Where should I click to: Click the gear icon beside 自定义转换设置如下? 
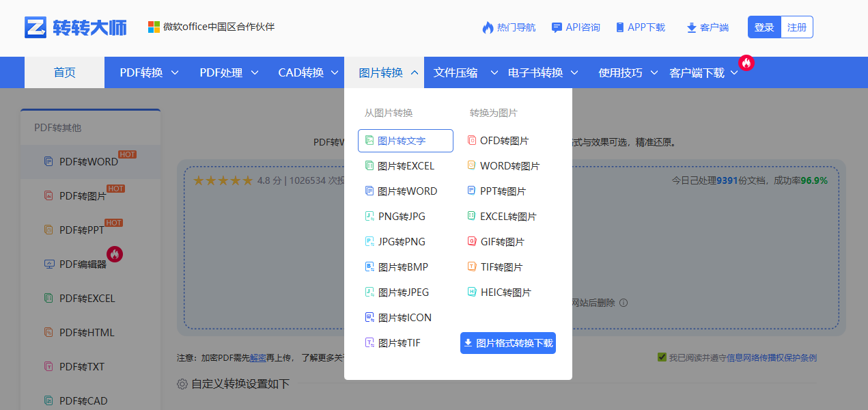182,384
